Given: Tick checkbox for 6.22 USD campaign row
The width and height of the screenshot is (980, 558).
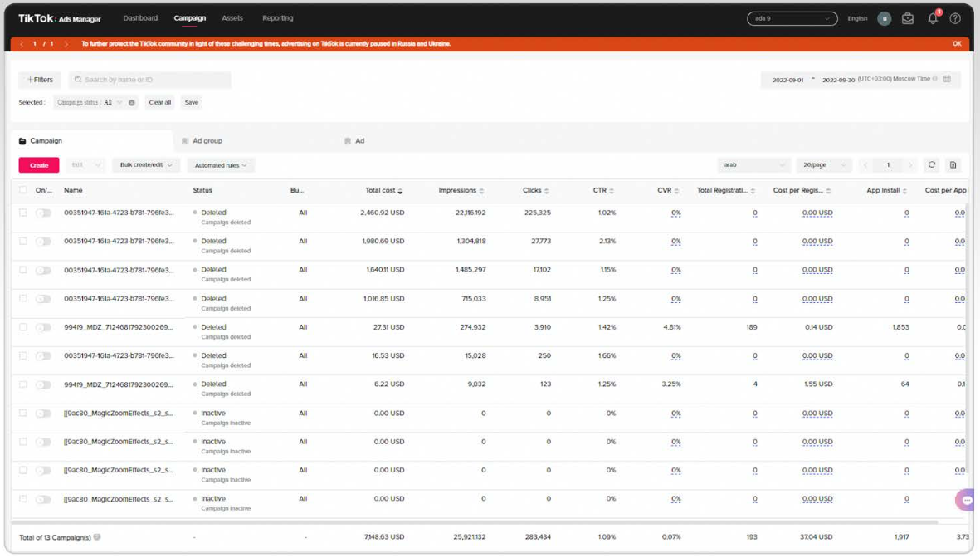Looking at the screenshot, I should click(x=23, y=384).
